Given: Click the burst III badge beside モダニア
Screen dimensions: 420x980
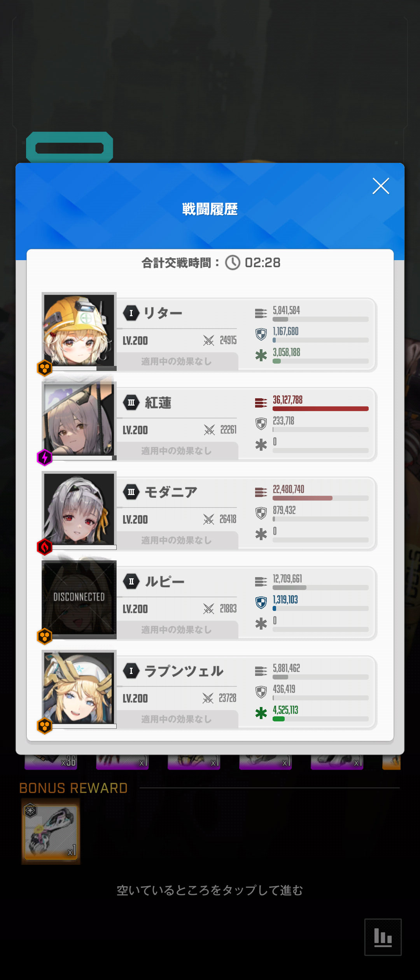Looking at the screenshot, I should (131, 492).
